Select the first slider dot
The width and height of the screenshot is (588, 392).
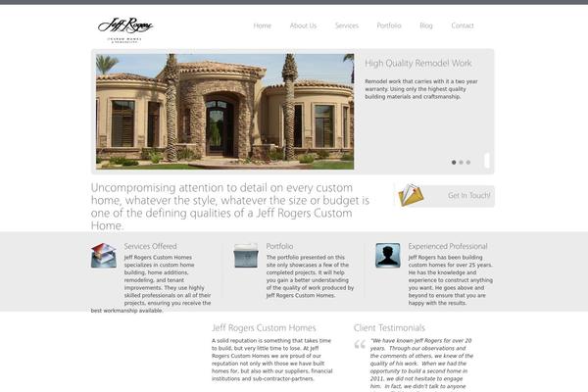[x=454, y=163]
